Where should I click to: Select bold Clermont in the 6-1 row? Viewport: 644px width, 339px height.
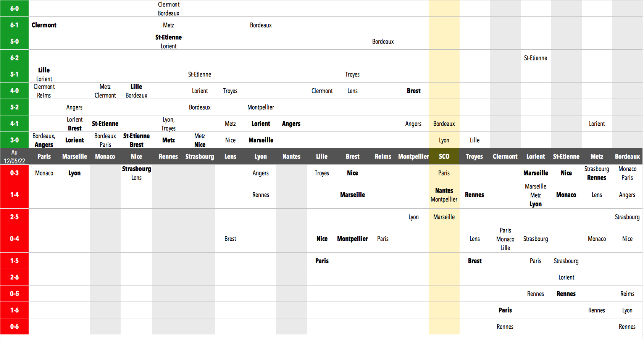click(44, 25)
